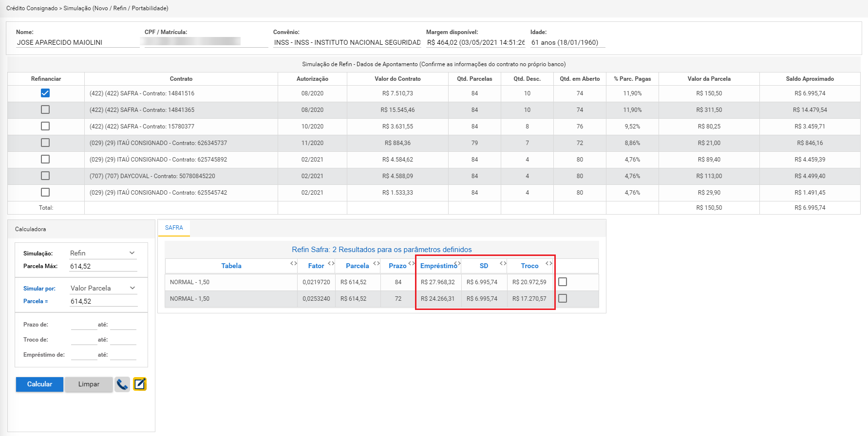Click the Refin Safra results heading
This screenshot has height=436, width=868.
[x=382, y=250]
